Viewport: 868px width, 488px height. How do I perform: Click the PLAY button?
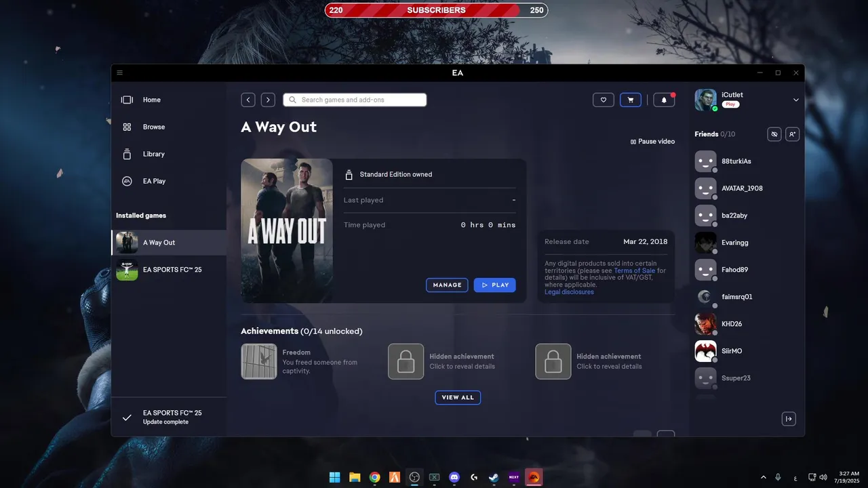click(x=495, y=285)
